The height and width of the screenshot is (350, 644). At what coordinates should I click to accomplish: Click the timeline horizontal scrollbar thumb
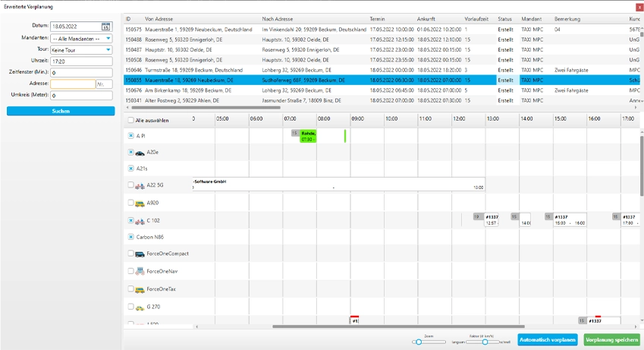[x=398, y=326]
